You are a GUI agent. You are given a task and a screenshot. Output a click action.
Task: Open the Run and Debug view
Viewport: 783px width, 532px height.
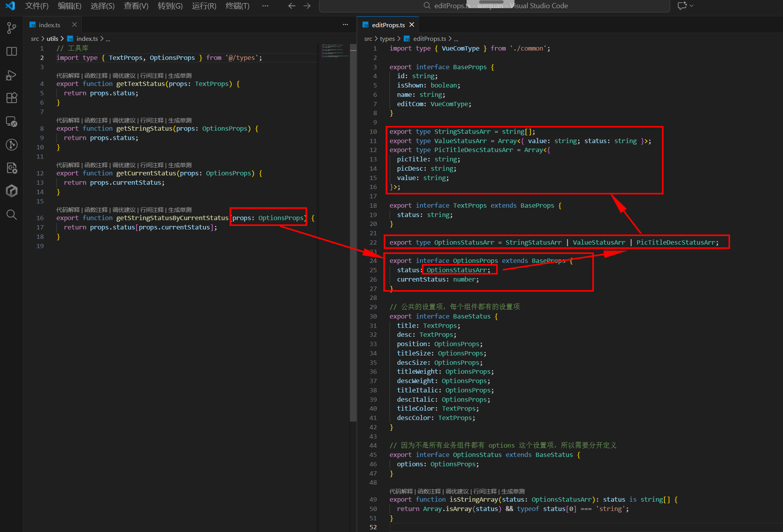12,75
